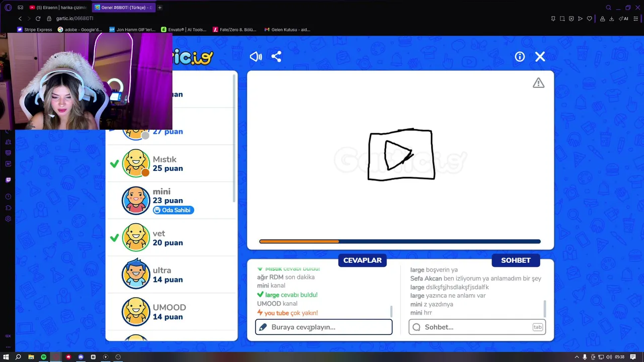Open the taskbar volume control
Image resolution: width=644 pixels, height=362 pixels.
(x=609, y=357)
